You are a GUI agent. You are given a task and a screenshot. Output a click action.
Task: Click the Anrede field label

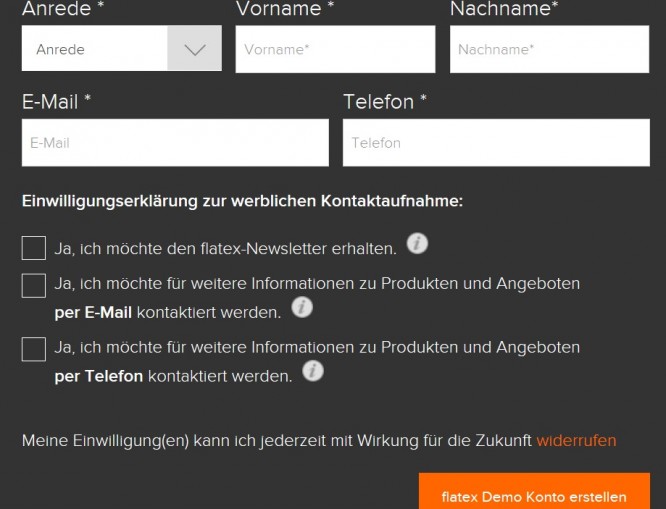63,8
